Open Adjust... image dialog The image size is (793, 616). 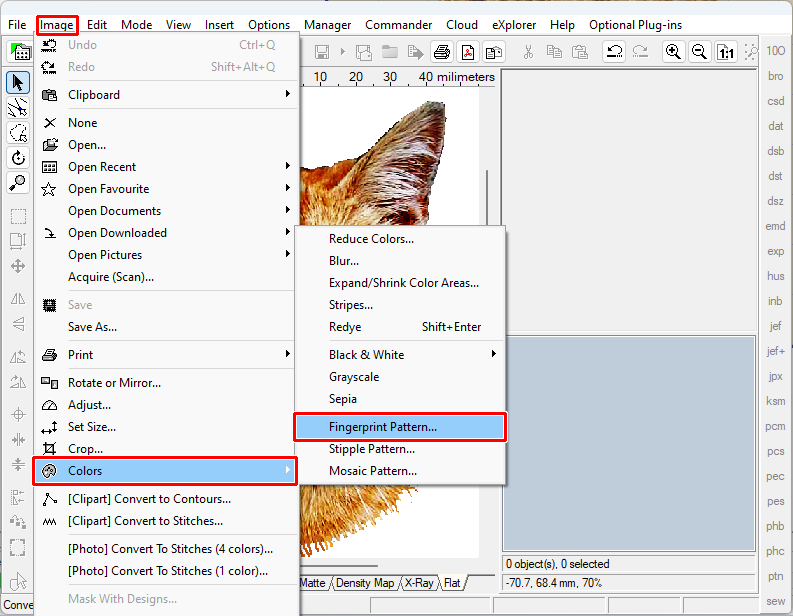pyautogui.click(x=166, y=405)
